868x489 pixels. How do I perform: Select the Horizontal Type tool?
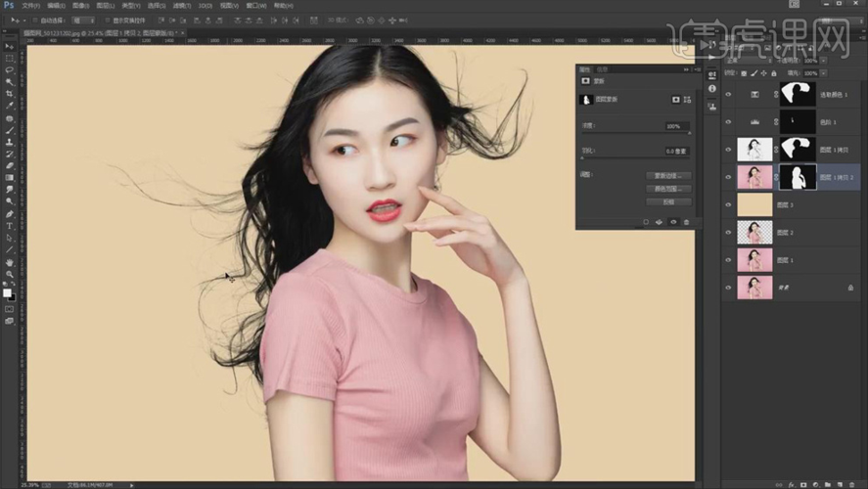(10, 226)
